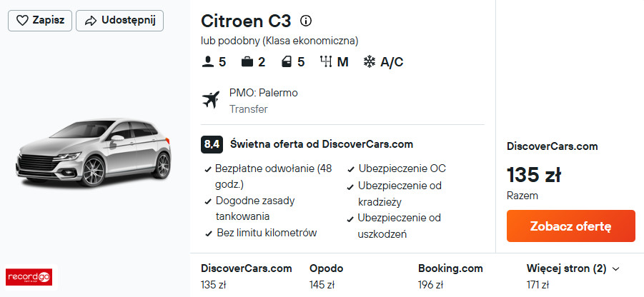Expand the Więcej stron (2) dropdown
Image resolution: width=644 pixels, height=297 pixels.
point(573,268)
